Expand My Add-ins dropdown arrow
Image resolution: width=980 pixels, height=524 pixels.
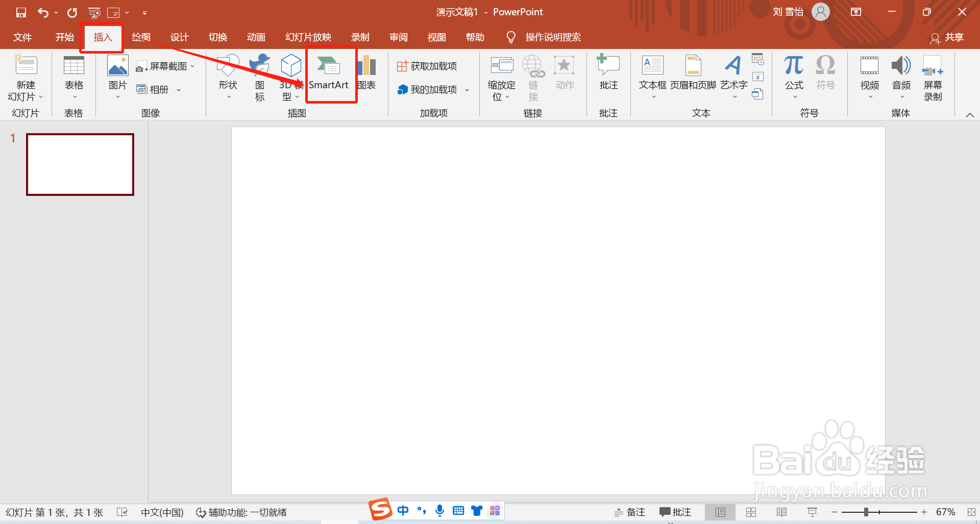(x=467, y=90)
